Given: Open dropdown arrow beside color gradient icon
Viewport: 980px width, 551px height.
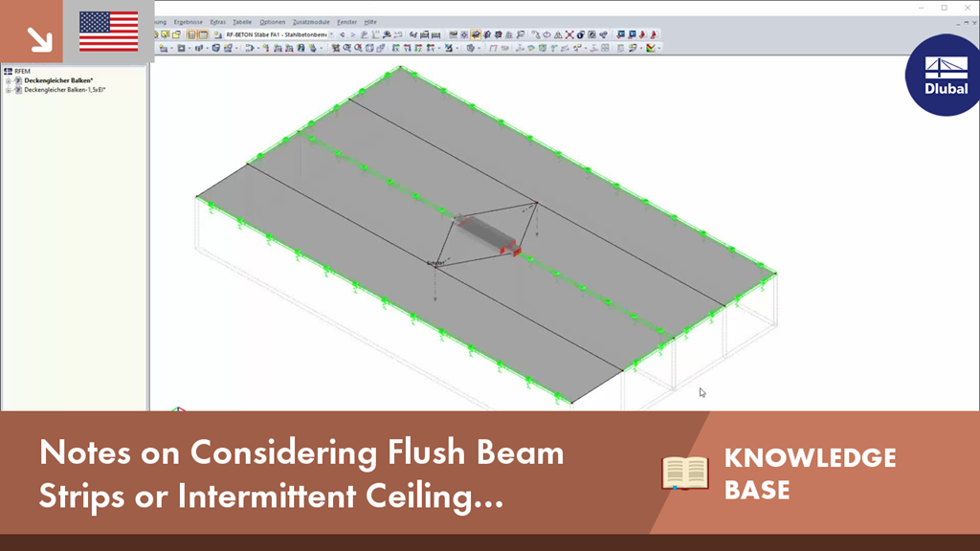Looking at the screenshot, I should tap(658, 48).
